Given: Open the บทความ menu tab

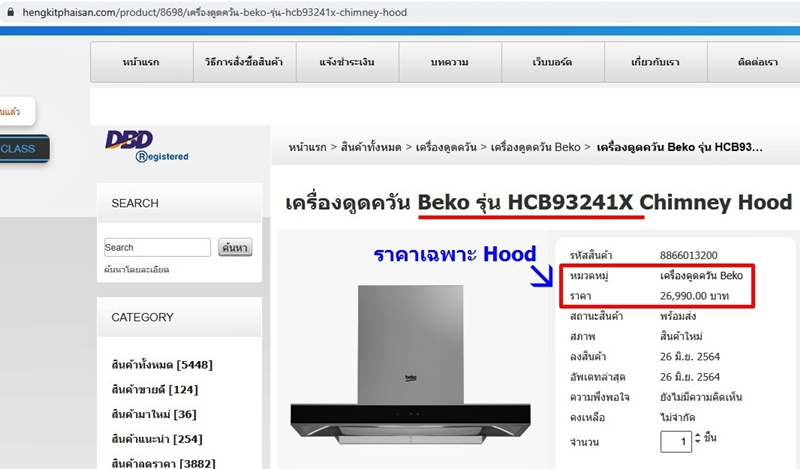Looking at the screenshot, I should click(x=450, y=62).
